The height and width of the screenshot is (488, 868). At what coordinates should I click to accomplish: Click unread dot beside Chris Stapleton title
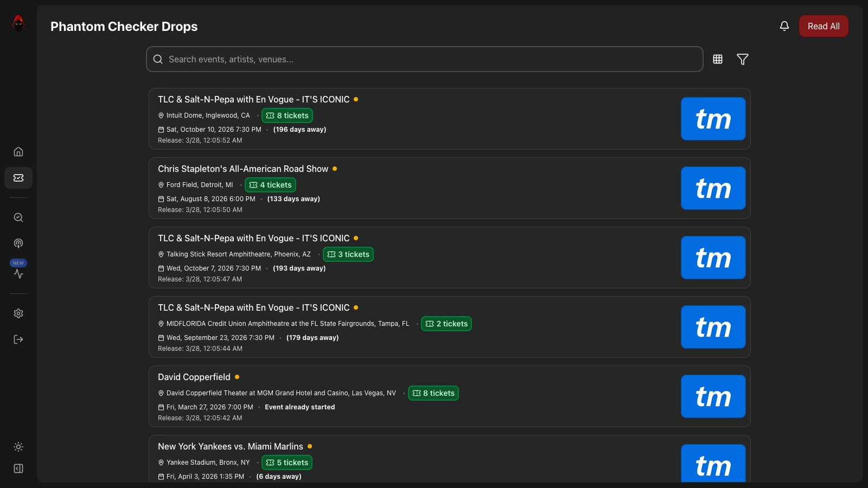[x=335, y=169]
